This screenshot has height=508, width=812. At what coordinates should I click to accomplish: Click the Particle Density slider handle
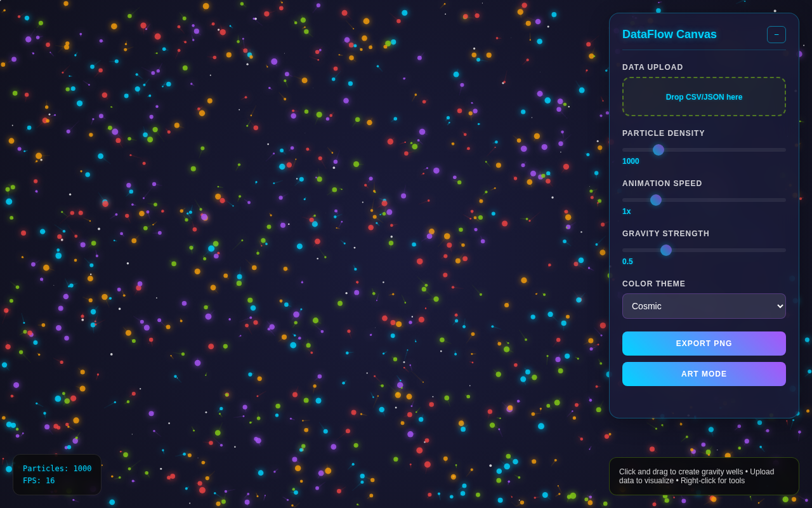(658, 149)
